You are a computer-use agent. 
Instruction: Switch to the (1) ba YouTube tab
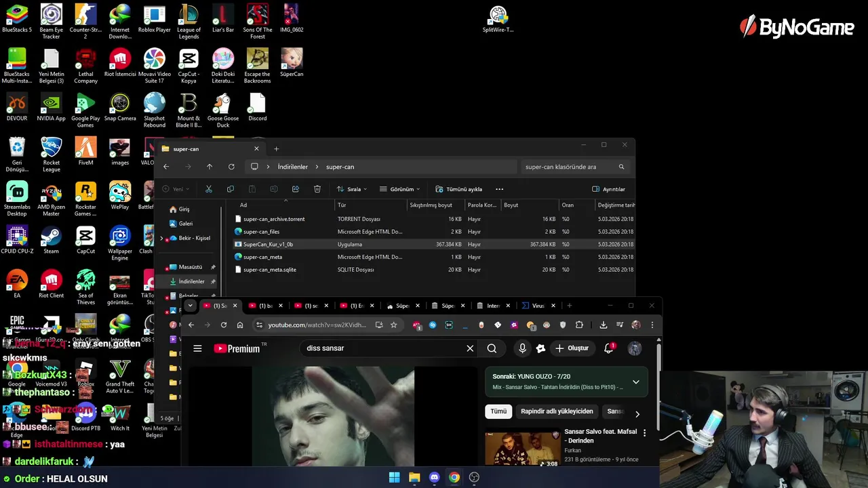265,306
